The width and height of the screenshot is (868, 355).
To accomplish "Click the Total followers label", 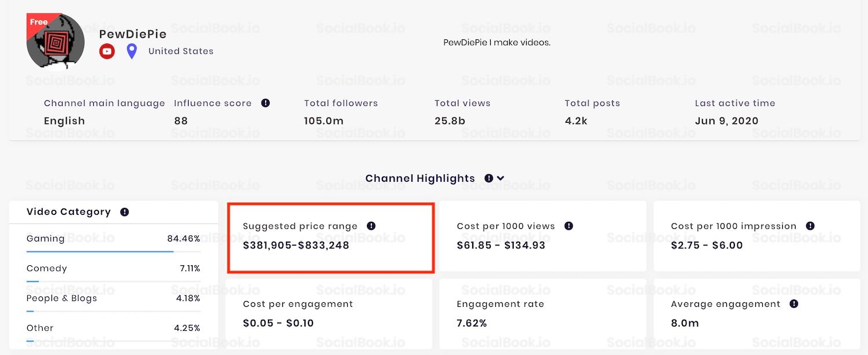I will (x=341, y=103).
